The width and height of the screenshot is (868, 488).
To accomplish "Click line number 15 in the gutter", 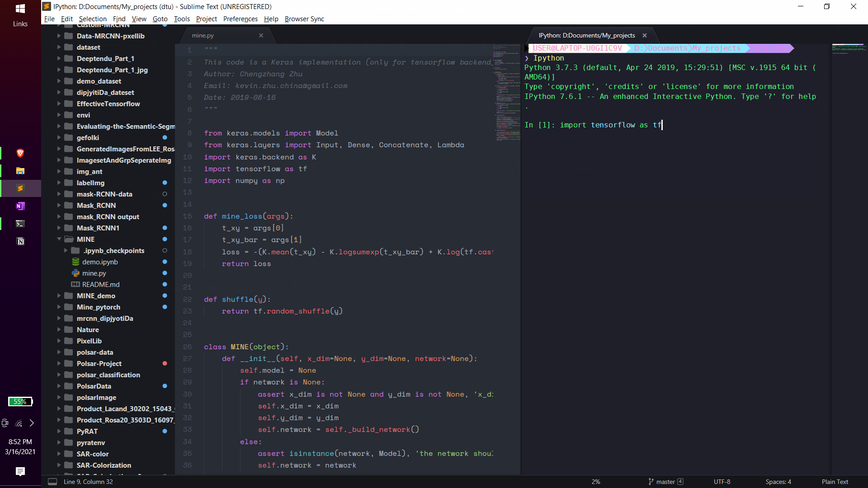I will click(x=187, y=216).
